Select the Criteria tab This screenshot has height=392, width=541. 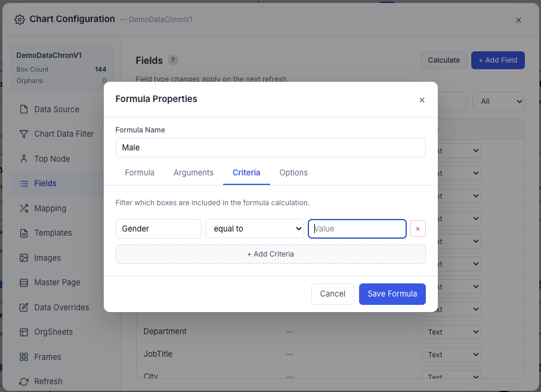[246, 172]
